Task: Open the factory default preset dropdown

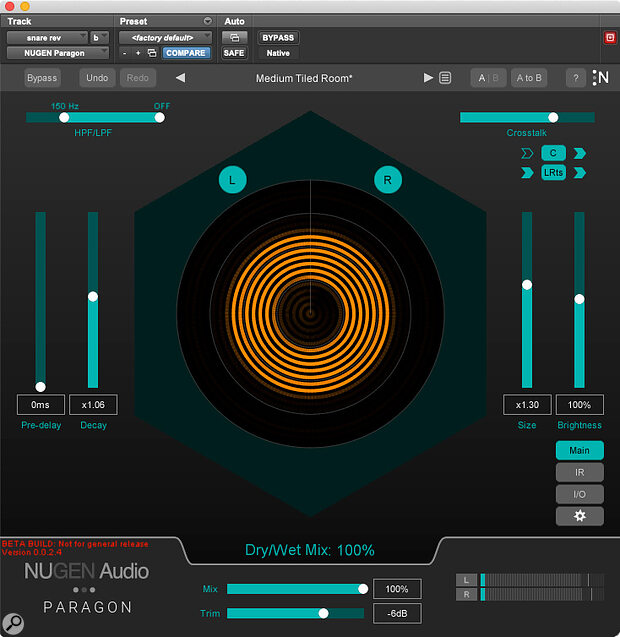Action: (x=165, y=38)
